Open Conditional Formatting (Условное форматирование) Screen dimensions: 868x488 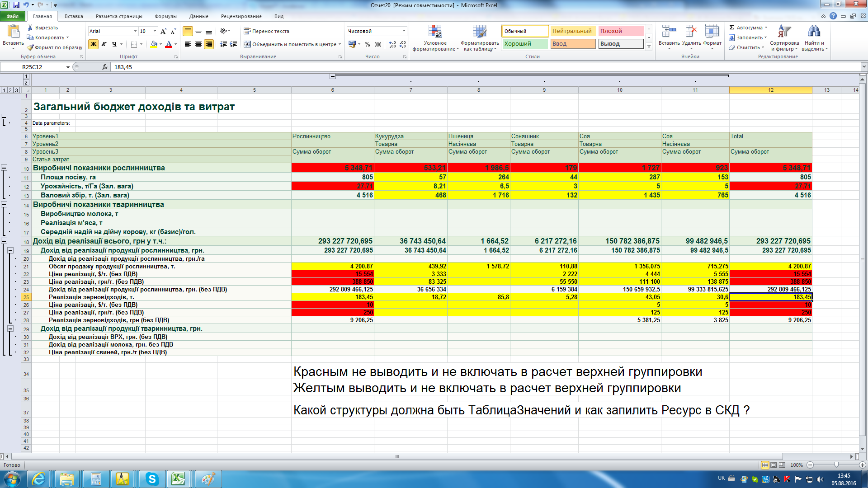435,38
